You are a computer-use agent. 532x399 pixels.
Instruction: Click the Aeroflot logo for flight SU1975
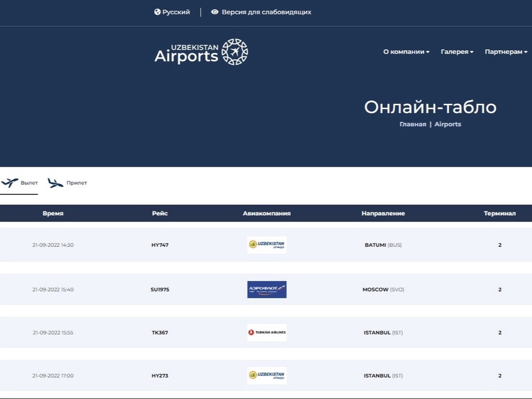267,289
